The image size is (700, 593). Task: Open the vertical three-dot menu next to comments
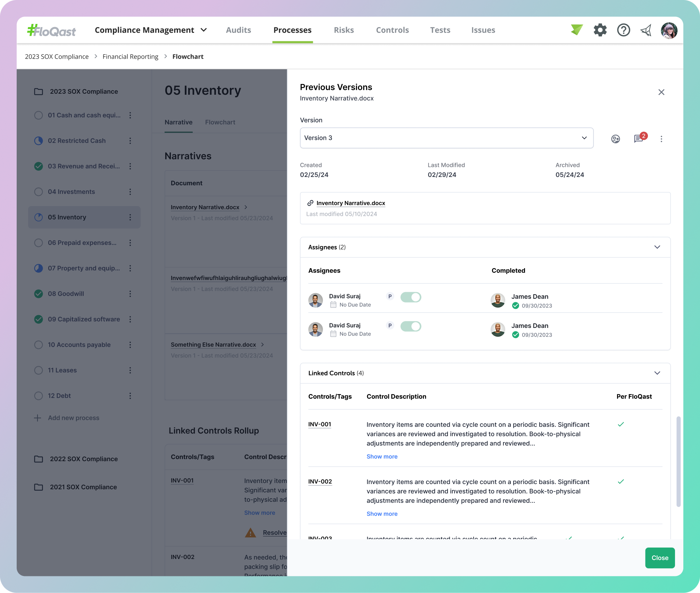click(x=661, y=139)
